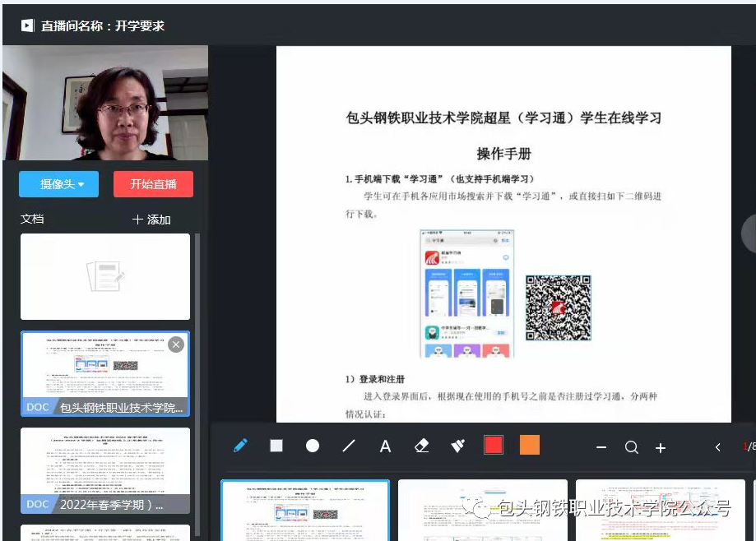Open the 摄像头 camera dropdown
The width and height of the screenshot is (756, 541).
tap(59, 184)
